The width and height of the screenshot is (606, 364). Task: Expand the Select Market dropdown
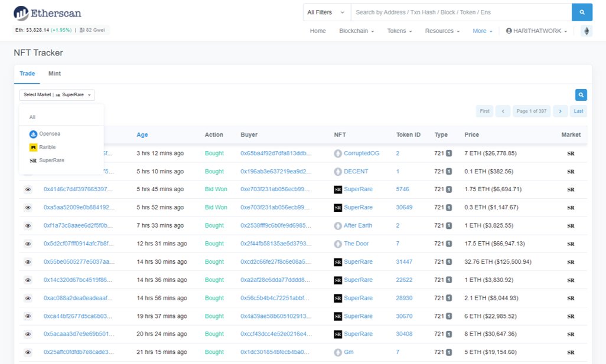pos(57,94)
